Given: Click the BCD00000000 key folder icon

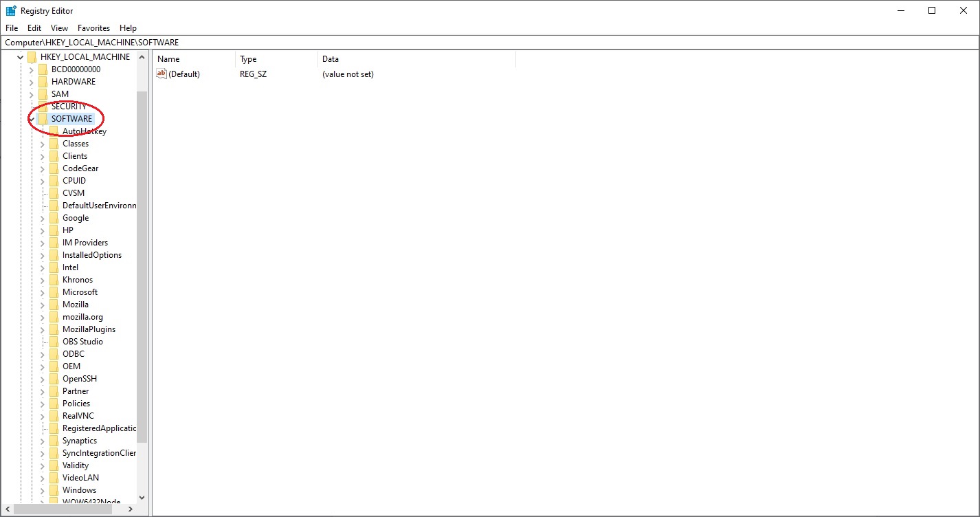Looking at the screenshot, I should click(43, 69).
